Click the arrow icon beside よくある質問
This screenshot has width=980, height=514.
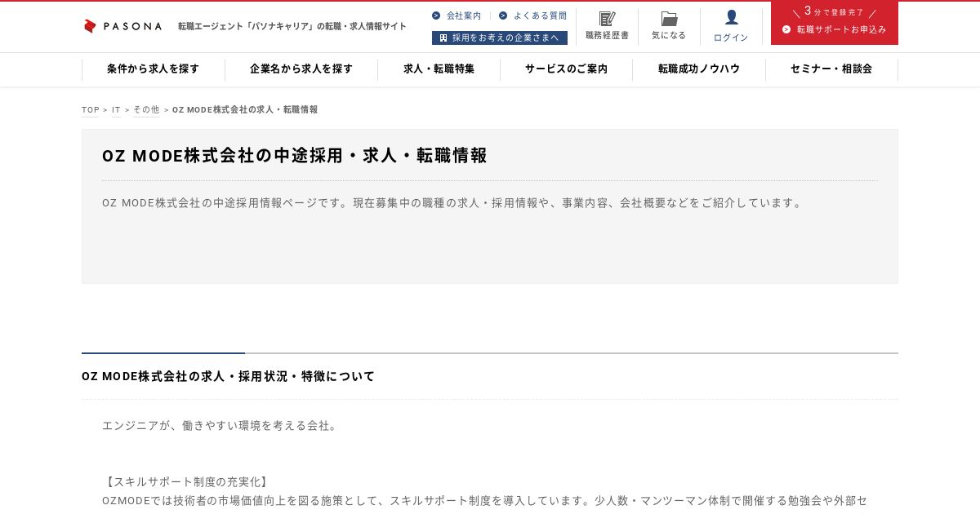[503, 16]
